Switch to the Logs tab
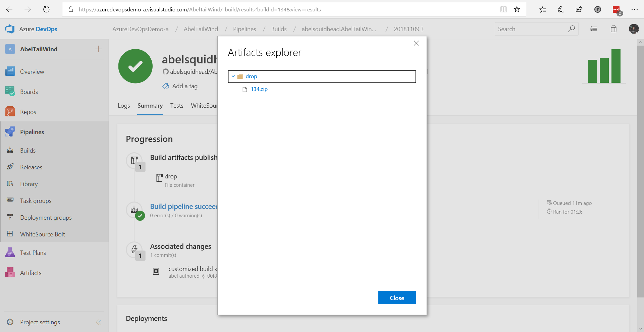Image resolution: width=644 pixels, height=332 pixels. coord(124,106)
